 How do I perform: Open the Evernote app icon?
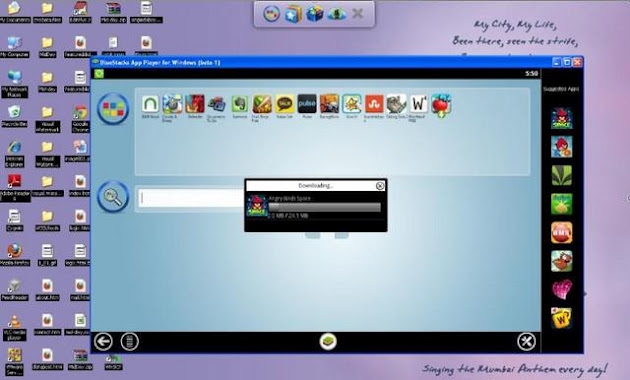(x=239, y=104)
